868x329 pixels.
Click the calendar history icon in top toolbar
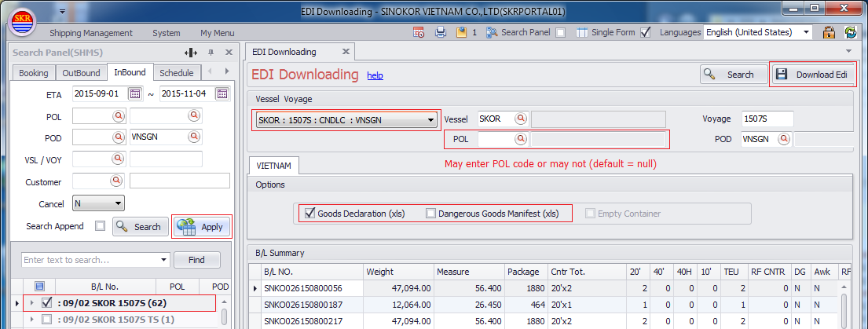coord(419,32)
